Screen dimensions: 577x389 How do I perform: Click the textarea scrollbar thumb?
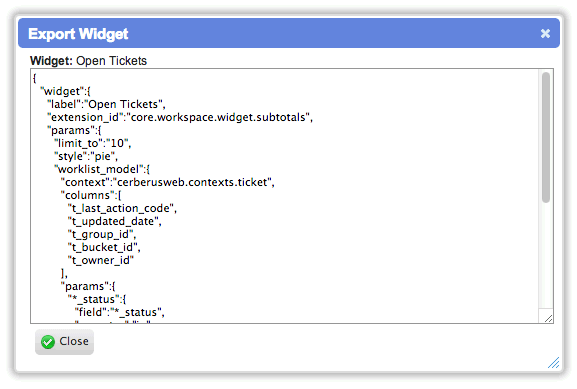[x=546, y=137]
